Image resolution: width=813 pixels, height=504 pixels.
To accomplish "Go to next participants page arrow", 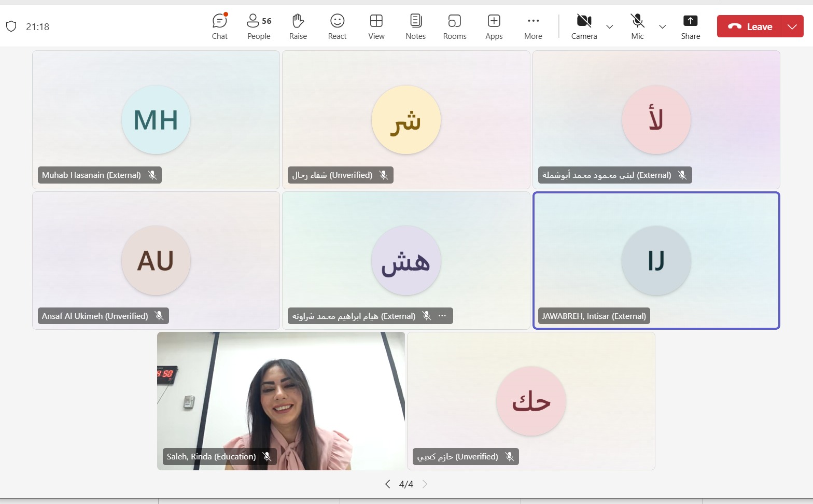I will pyautogui.click(x=425, y=484).
